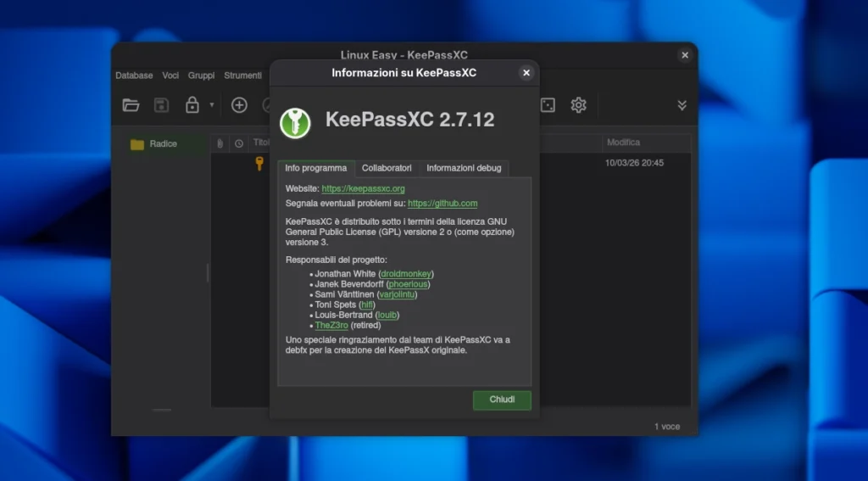Open the Gruppi menu
Image resolution: width=868 pixels, height=481 pixels.
[x=201, y=76]
